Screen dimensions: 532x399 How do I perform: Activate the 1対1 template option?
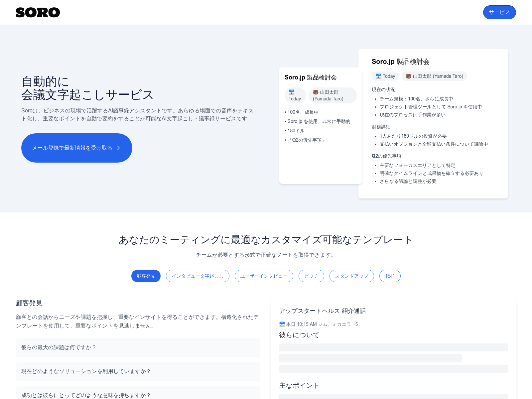390,276
